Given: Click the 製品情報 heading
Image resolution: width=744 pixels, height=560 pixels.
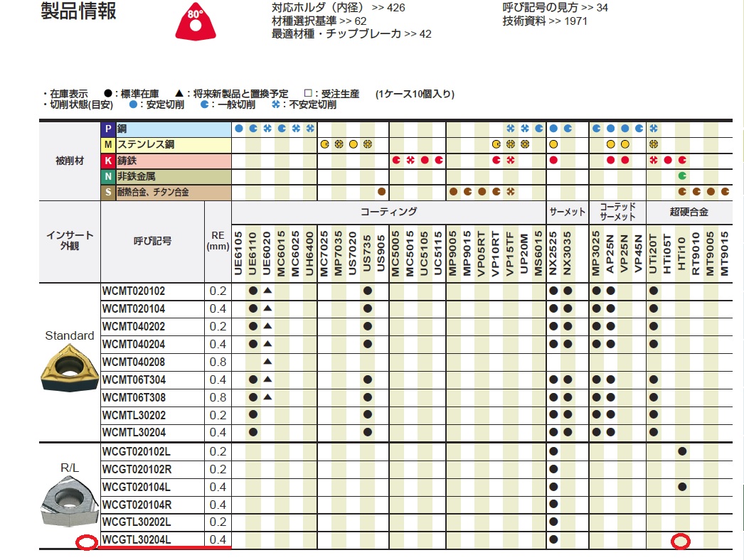Looking at the screenshot, I should tap(78, 11).
